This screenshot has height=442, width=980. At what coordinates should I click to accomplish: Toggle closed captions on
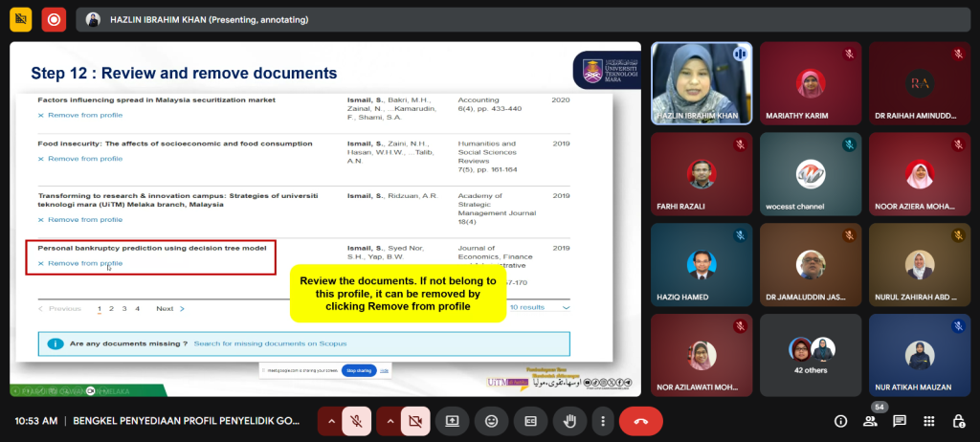[x=529, y=420]
